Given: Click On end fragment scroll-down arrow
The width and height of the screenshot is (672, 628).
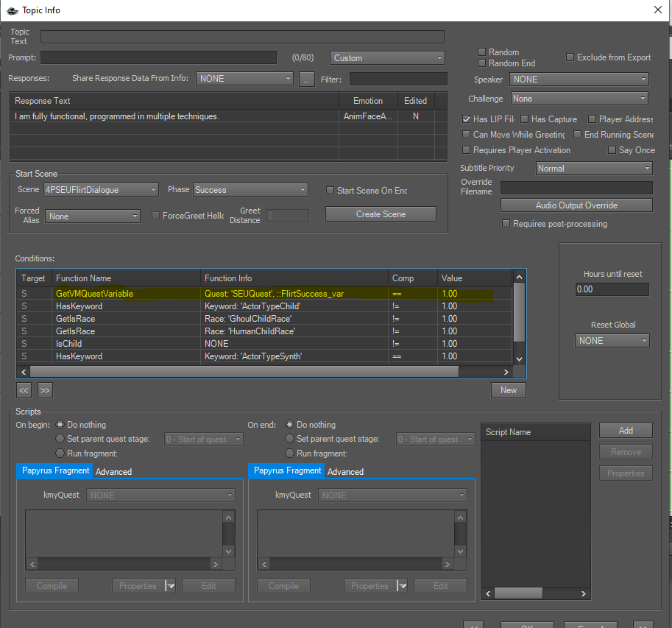Looking at the screenshot, I should (460, 551).
